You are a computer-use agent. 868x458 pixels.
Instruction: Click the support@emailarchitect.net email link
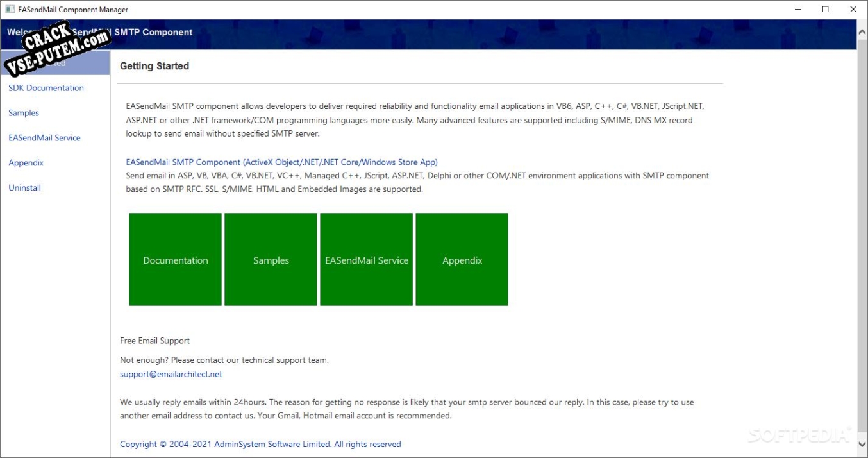coord(171,374)
